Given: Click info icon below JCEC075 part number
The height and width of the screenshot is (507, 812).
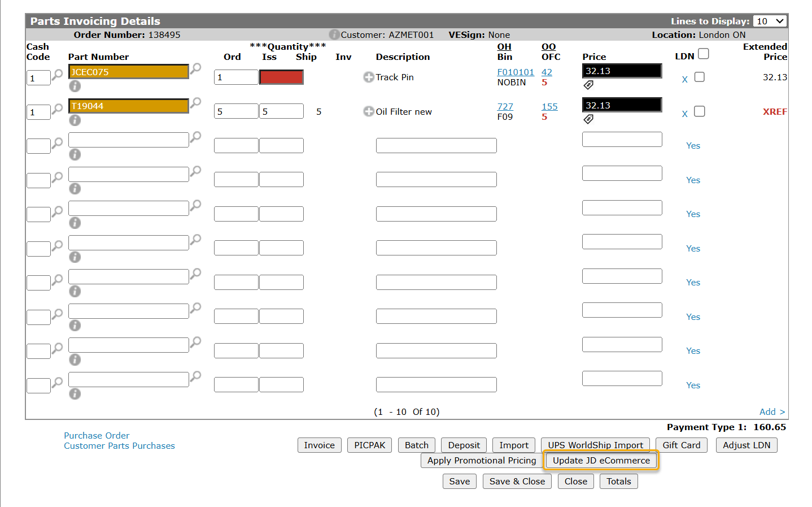Looking at the screenshot, I should pos(75,86).
